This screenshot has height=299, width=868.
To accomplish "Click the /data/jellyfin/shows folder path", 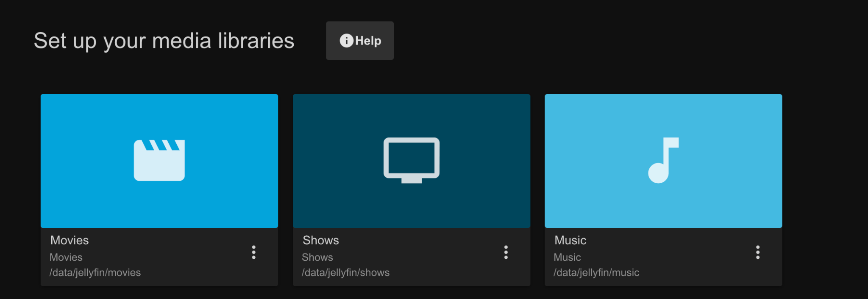I will (x=345, y=273).
